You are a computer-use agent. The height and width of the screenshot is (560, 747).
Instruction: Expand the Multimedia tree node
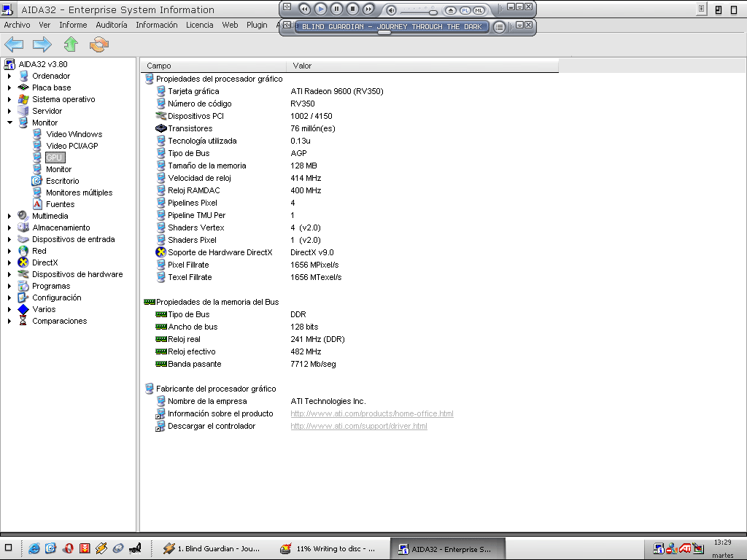click(9, 216)
